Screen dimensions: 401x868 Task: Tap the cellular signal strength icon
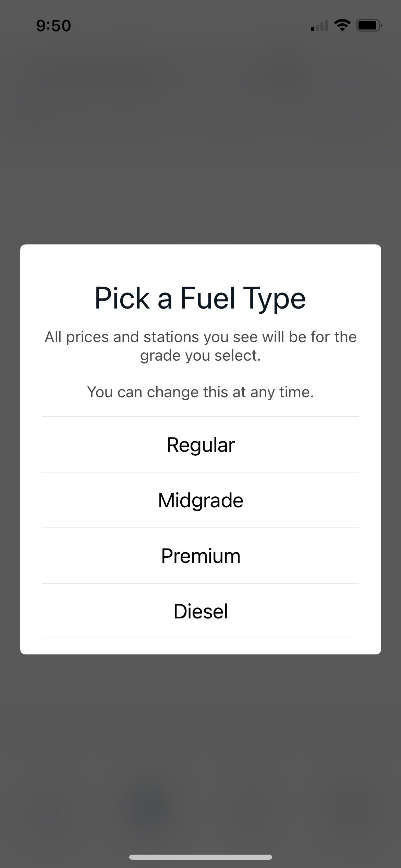[x=319, y=25]
